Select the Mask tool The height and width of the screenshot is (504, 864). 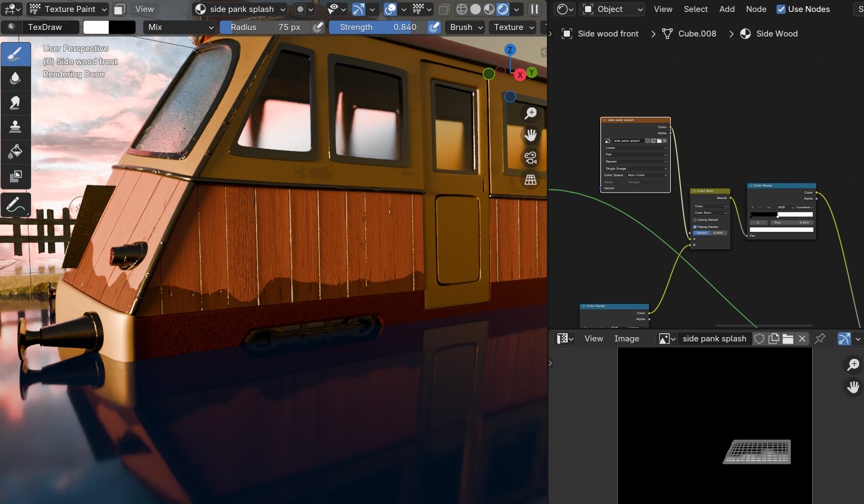(15, 176)
